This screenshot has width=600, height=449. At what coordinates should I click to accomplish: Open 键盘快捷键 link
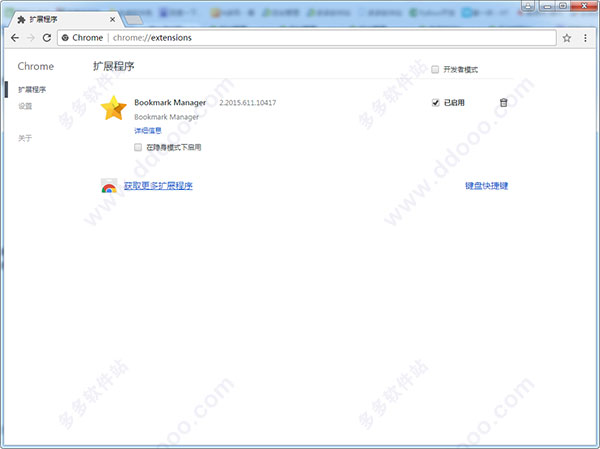(486, 186)
